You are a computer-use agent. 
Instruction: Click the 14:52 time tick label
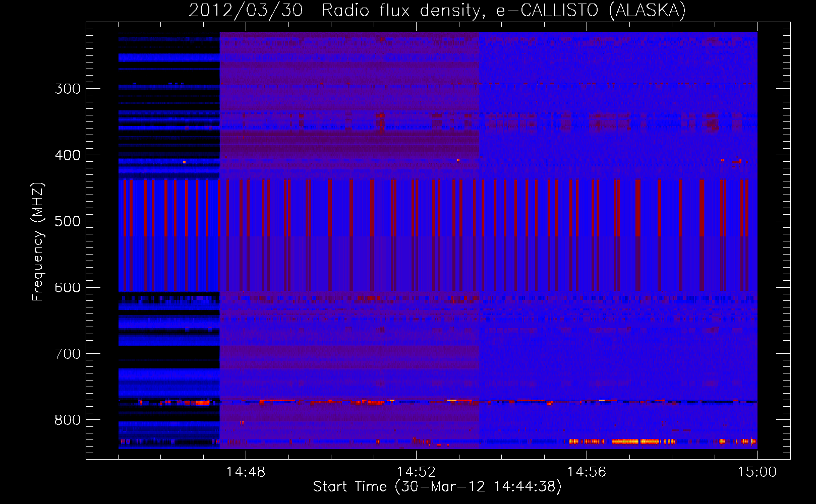coord(416,472)
